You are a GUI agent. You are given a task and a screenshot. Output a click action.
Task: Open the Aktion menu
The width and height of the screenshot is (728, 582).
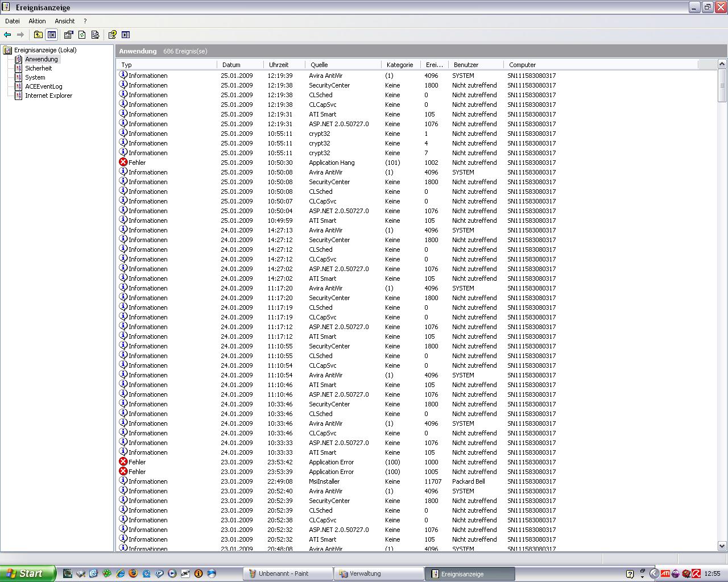(37, 21)
